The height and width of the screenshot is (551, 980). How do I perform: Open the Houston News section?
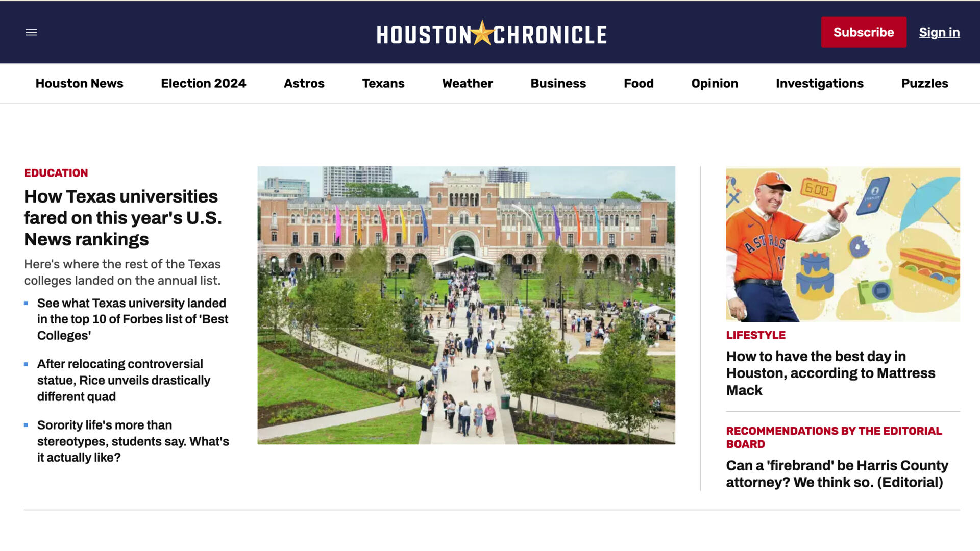(x=79, y=83)
